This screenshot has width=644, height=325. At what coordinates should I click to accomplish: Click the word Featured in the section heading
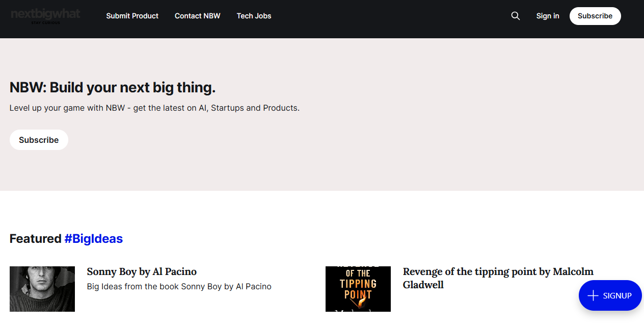pyautogui.click(x=36, y=238)
